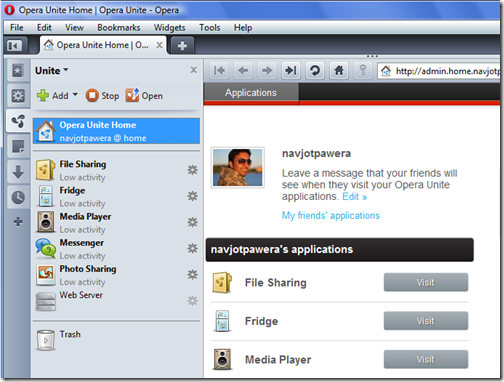Screen dimensions: 504x382
Task: Go back with the Back arrow
Action: pyautogui.click(x=243, y=70)
